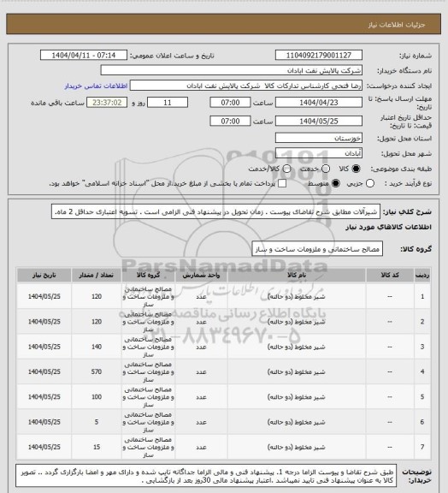Click the requester field رضا فتحی
The height and width of the screenshot is (493, 448).
(246, 86)
